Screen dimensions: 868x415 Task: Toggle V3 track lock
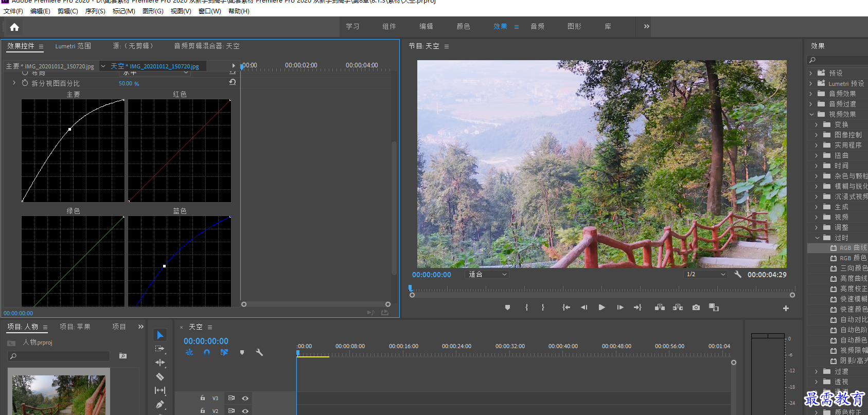203,398
